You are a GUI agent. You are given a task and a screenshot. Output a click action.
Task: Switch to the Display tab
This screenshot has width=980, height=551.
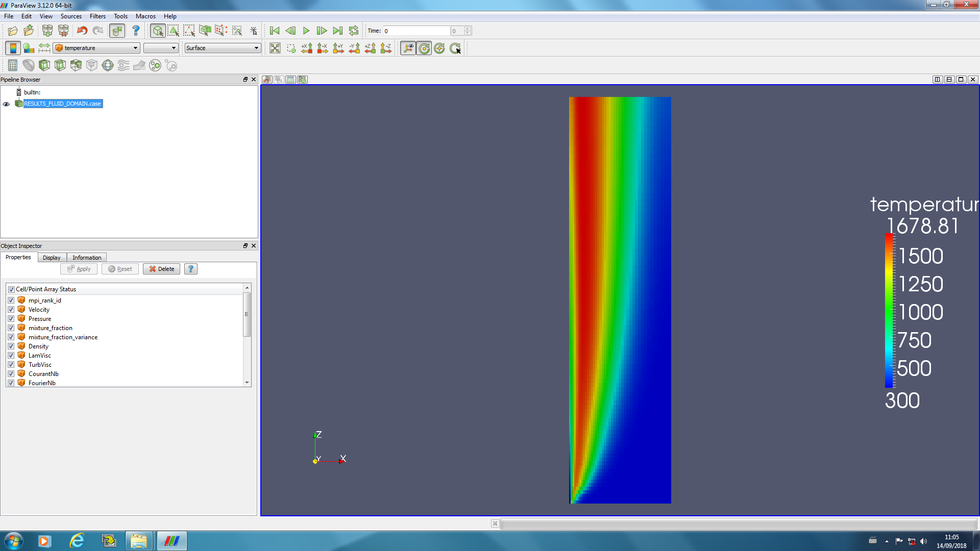click(x=52, y=258)
